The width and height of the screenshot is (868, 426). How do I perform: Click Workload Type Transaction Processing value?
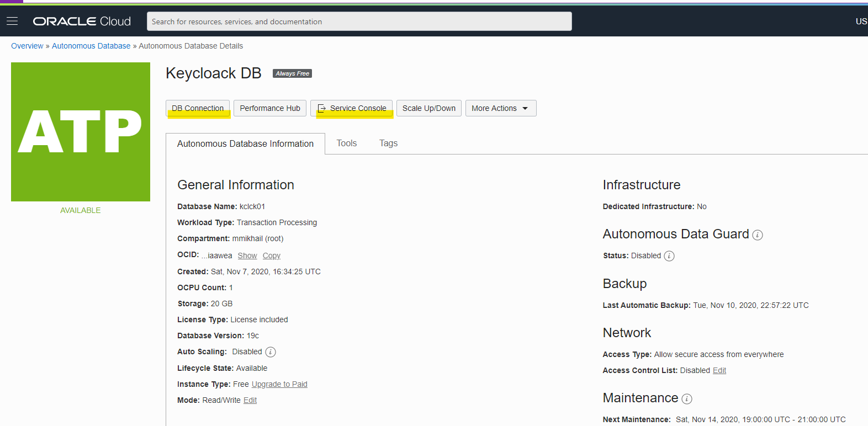click(277, 222)
